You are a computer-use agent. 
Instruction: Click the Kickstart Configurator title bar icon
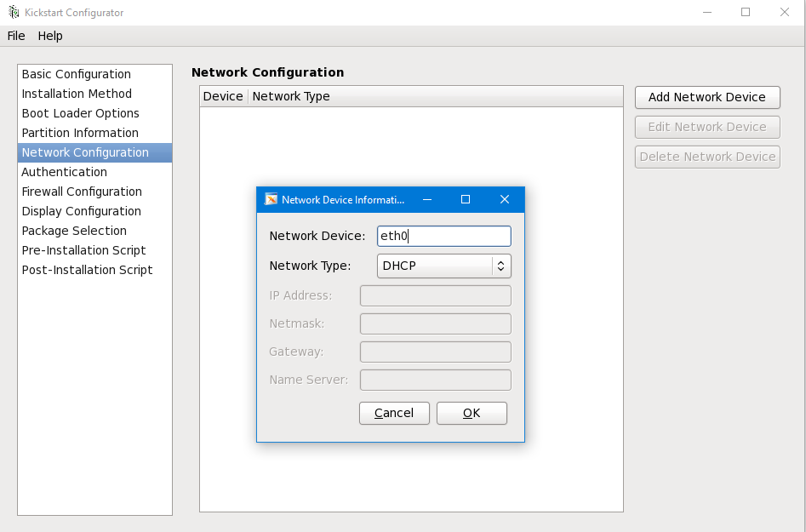click(x=14, y=13)
